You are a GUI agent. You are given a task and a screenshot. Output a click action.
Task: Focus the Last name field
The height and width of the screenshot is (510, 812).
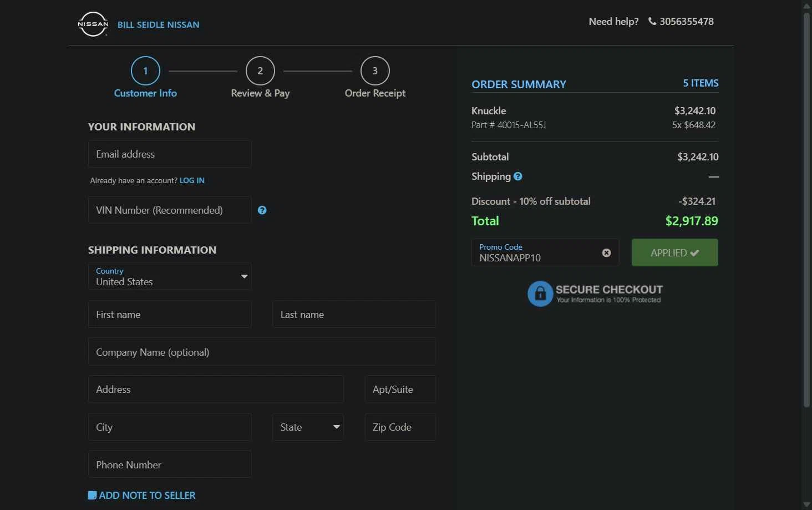[x=354, y=315]
